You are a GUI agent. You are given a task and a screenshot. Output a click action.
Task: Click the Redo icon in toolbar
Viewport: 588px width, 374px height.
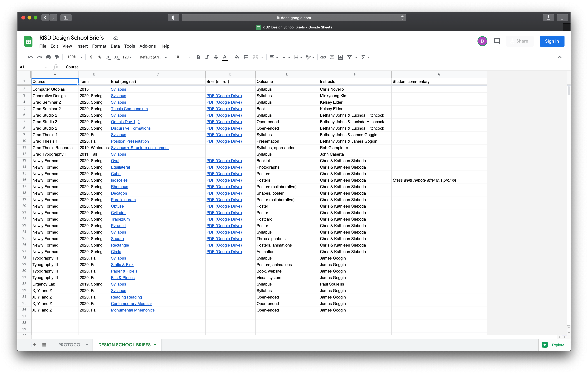pyautogui.click(x=40, y=57)
